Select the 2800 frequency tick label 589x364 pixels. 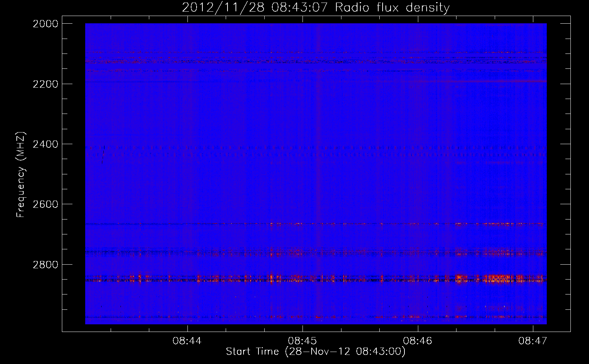(x=46, y=265)
